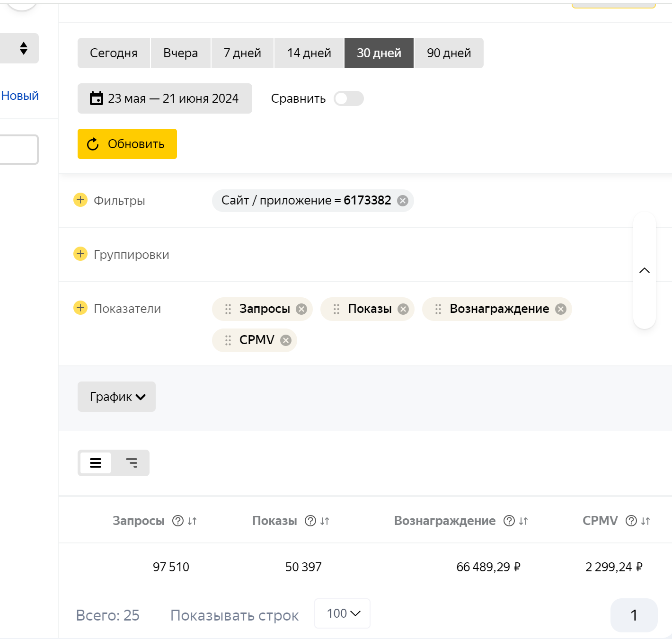Toggle the Сравнить comparison switch
This screenshot has width=672, height=639.
pos(349,98)
